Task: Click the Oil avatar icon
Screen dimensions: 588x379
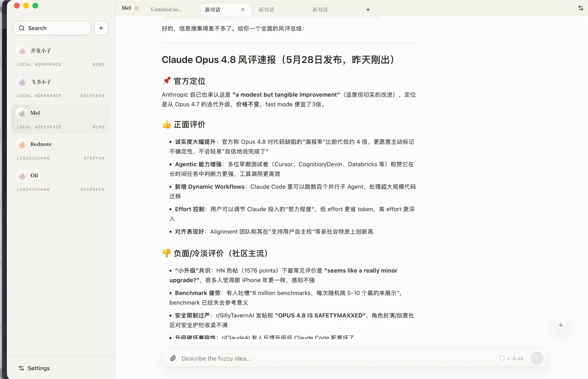Action: 22,176
